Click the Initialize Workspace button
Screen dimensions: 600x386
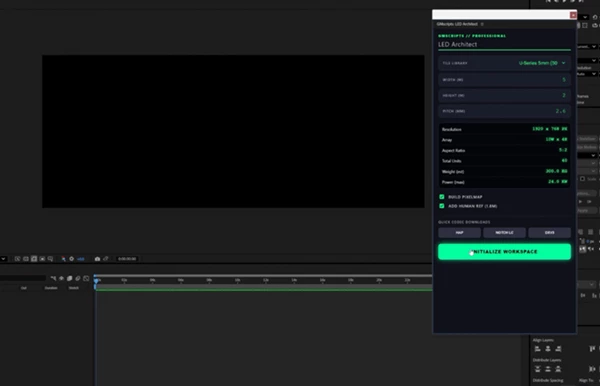click(504, 252)
